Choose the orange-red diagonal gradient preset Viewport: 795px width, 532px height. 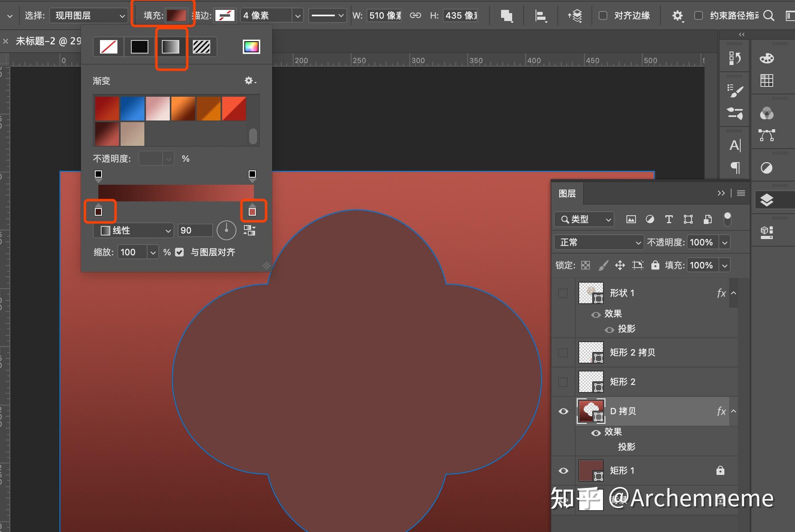pos(234,108)
